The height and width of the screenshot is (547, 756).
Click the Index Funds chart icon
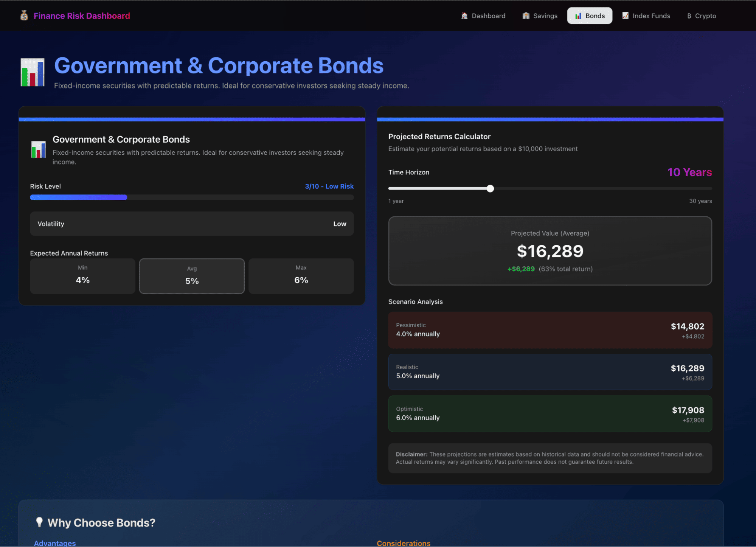pos(626,16)
